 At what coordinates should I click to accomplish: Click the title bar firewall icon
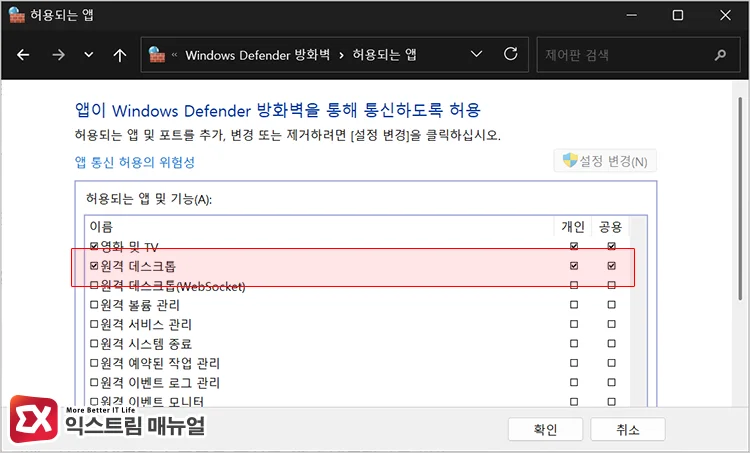click(16, 15)
